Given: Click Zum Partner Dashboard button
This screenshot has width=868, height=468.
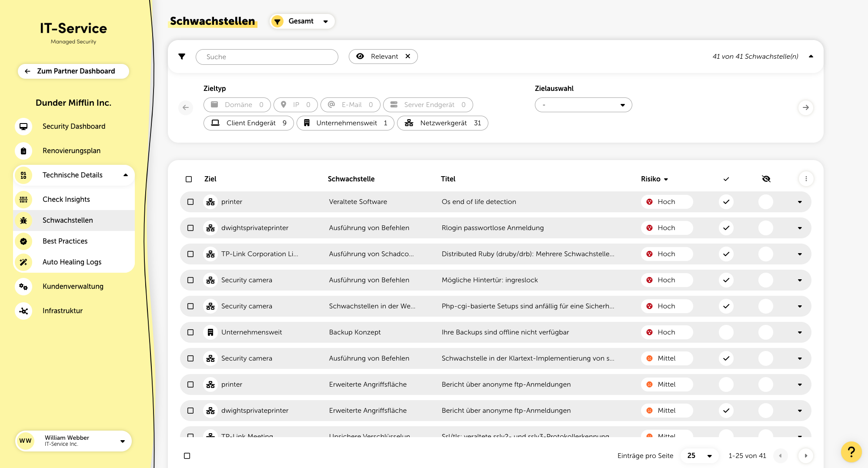Looking at the screenshot, I should pos(73,71).
